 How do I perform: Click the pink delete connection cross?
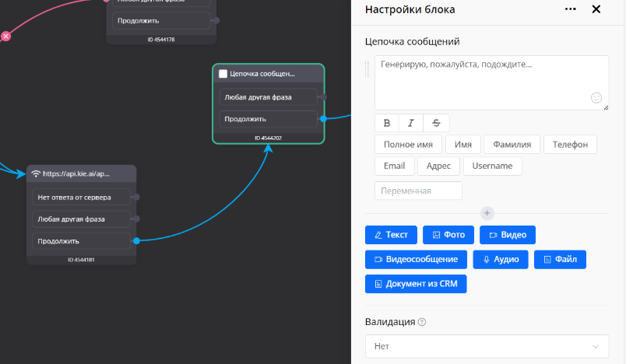pos(5,36)
